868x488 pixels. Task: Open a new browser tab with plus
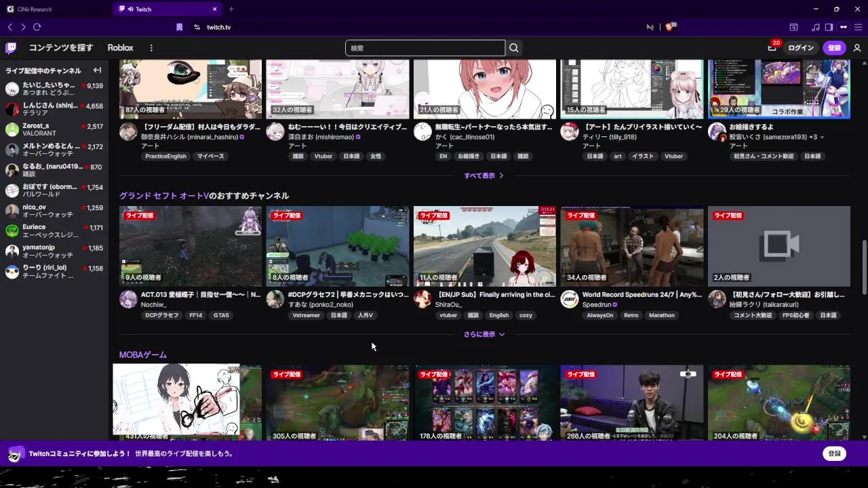click(x=231, y=9)
